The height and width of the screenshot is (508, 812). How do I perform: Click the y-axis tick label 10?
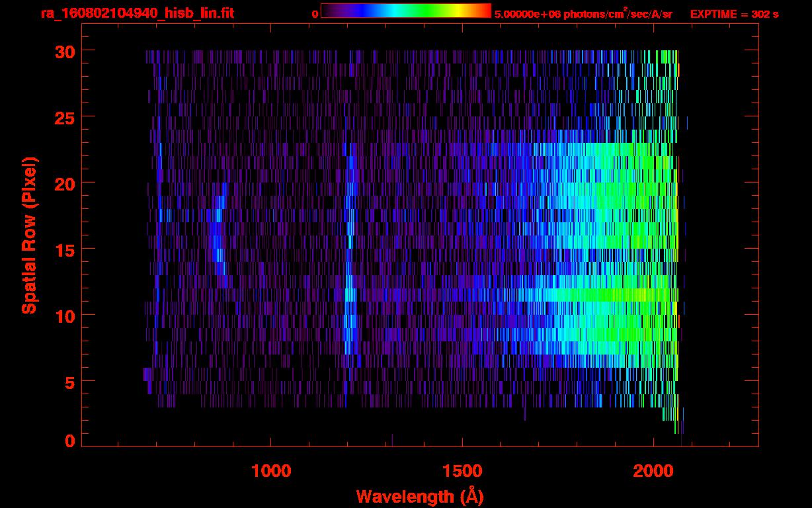pos(65,316)
